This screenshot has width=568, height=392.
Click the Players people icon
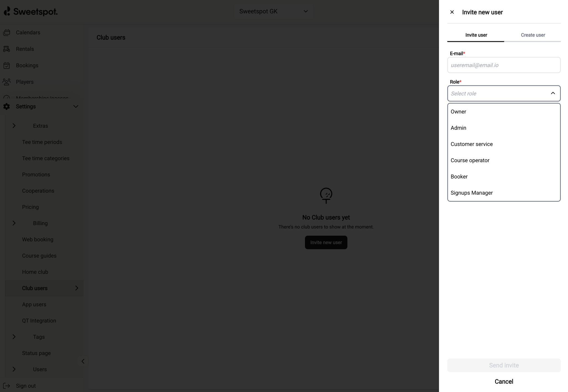pos(7,82)
